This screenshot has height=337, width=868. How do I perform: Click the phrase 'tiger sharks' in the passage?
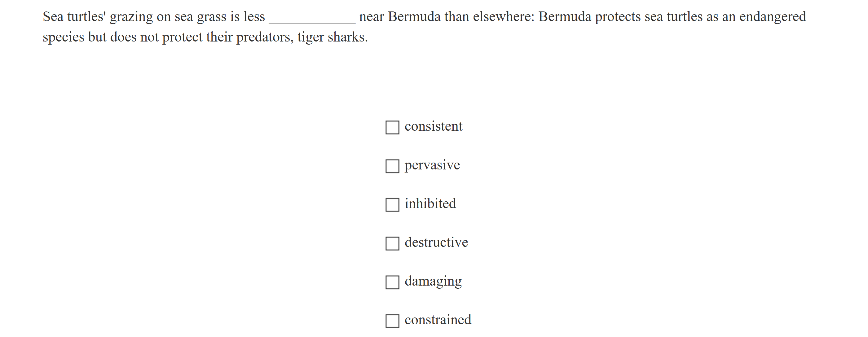tap(332, 37)
